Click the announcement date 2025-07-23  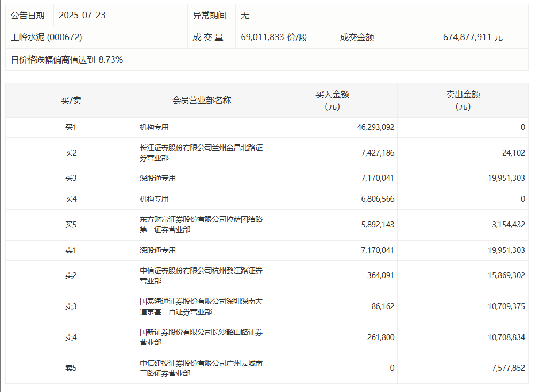pos(82,16)
